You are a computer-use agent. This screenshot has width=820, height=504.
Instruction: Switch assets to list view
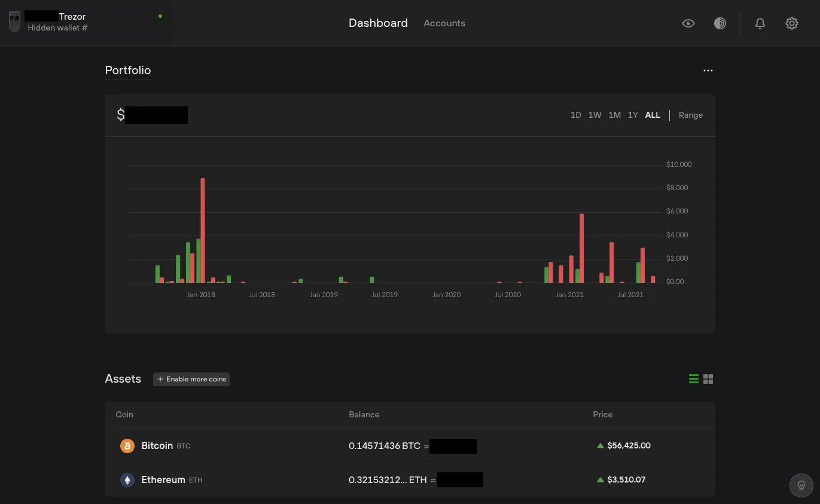pyautogui.click(x=694, y=379)
